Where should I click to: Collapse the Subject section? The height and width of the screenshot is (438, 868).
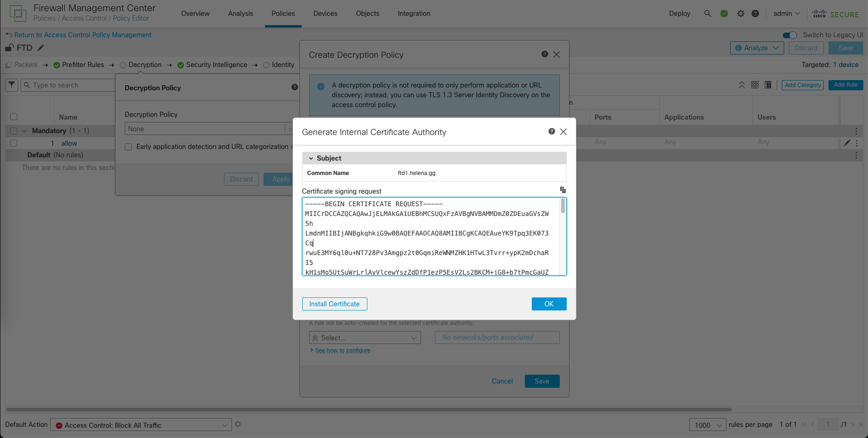point(311,158)
